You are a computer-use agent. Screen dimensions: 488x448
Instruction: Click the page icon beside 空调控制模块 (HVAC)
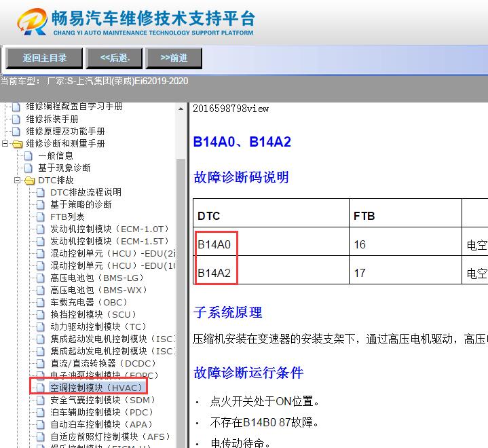tap(41, 388)
